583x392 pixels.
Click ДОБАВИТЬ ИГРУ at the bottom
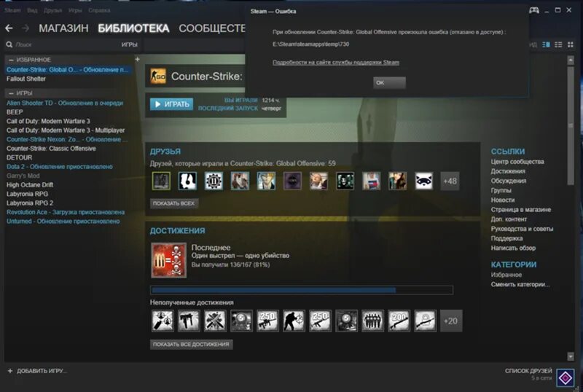tap(42, 371)
